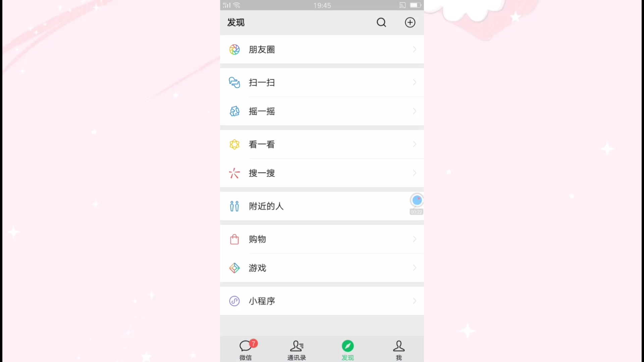
Task: Open 购物 shopping section
Action: click(322, 239)
